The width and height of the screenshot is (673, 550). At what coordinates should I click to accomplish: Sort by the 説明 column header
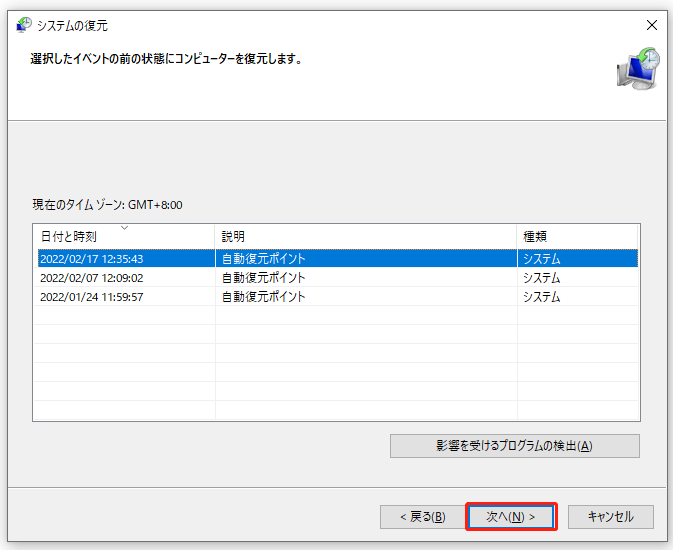click(x=366, y=237)
